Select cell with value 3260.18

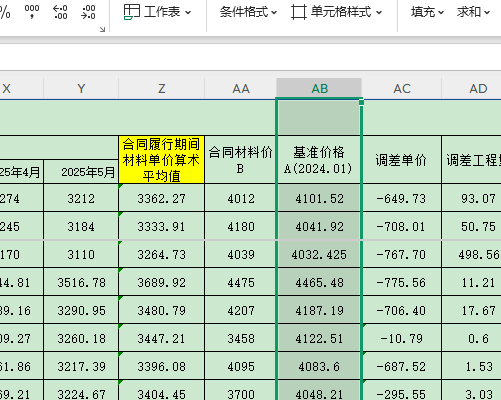click(81, 338)
